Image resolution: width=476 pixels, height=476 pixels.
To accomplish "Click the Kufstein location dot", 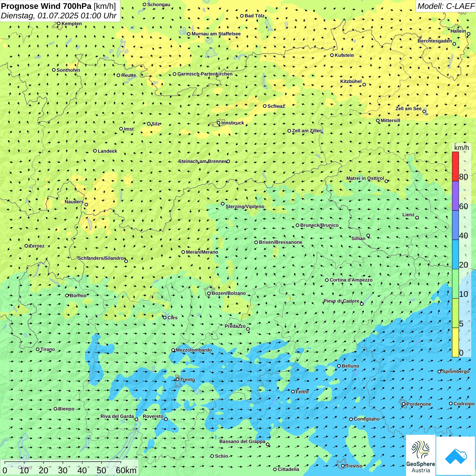I will point(332,55).
